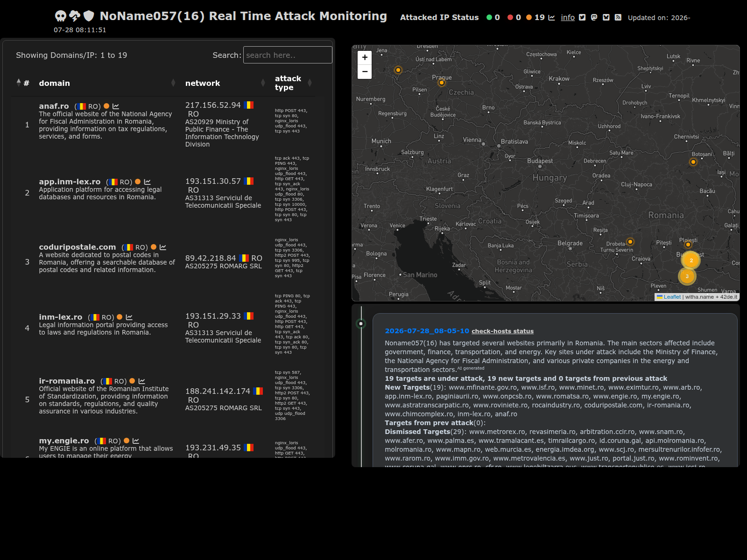Click IP address 89.42.218.84
747x560 pixels.
pos(211,259)
